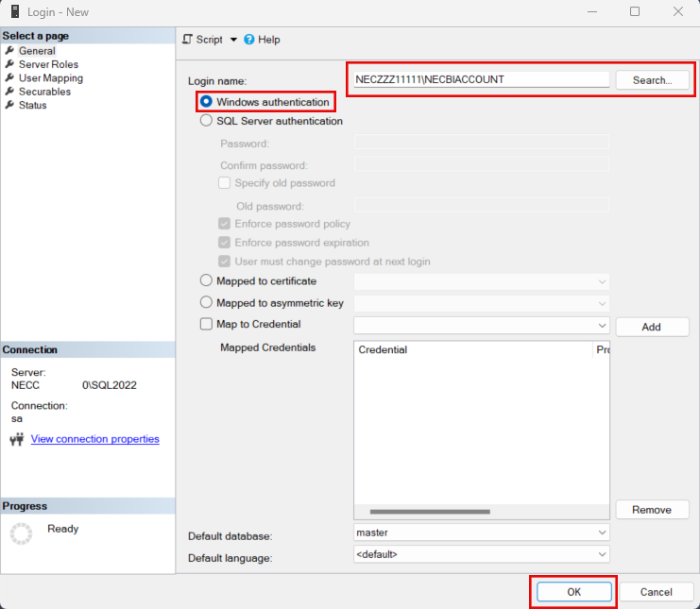This screenshot has height=609, width=700.
Task: Open View connection properties link
Action: 94,439
